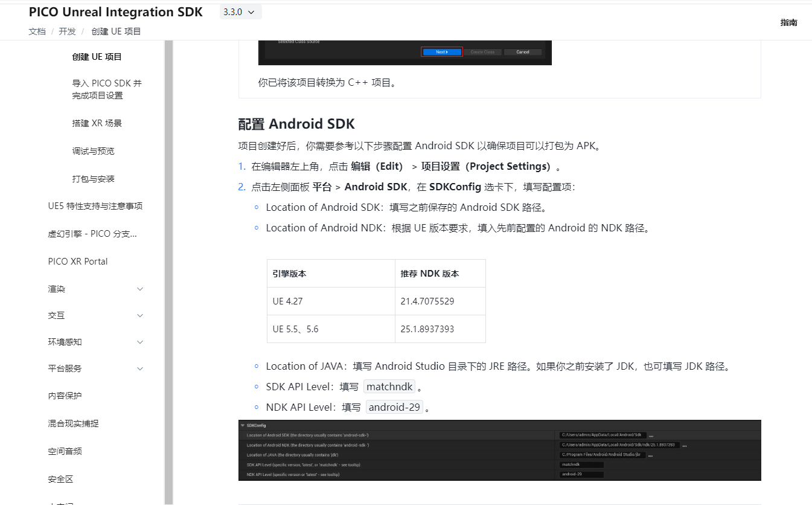Select 交互 in the sidebar
This screenshot has width=812, height=505.
(56, 316)
